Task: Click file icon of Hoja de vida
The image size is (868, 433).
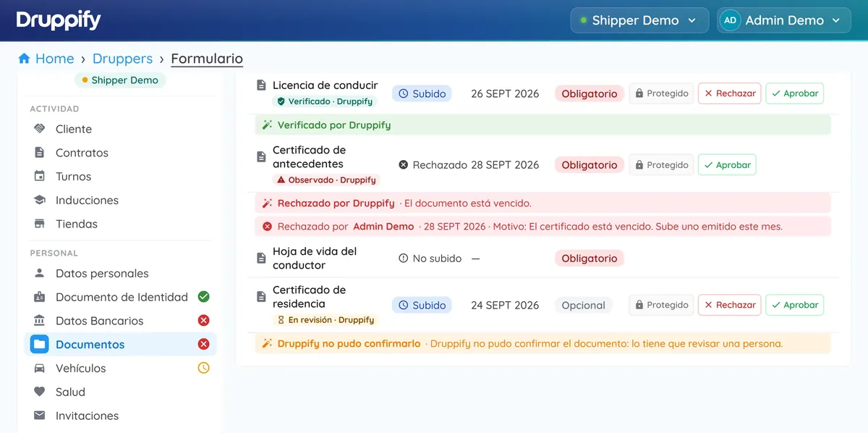Action: tap(262, 258)
